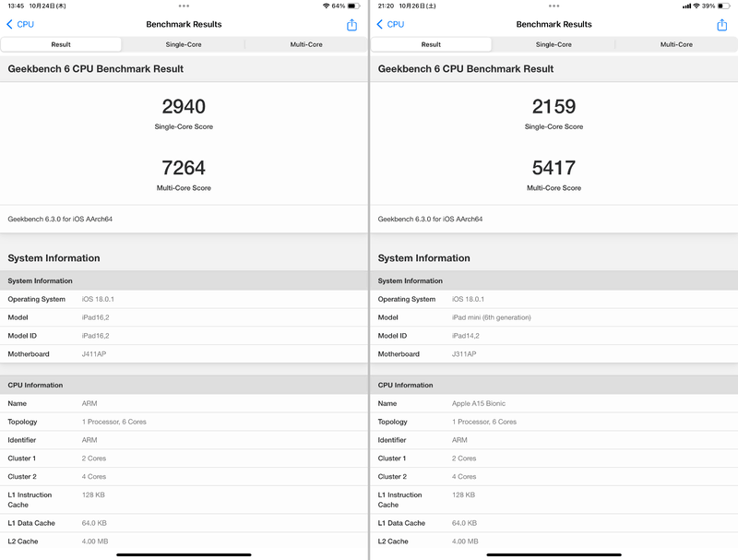Tap the share icon on the left Benchmark Results screen
This screenshot has width=738, height=560.
click(351, 26)
